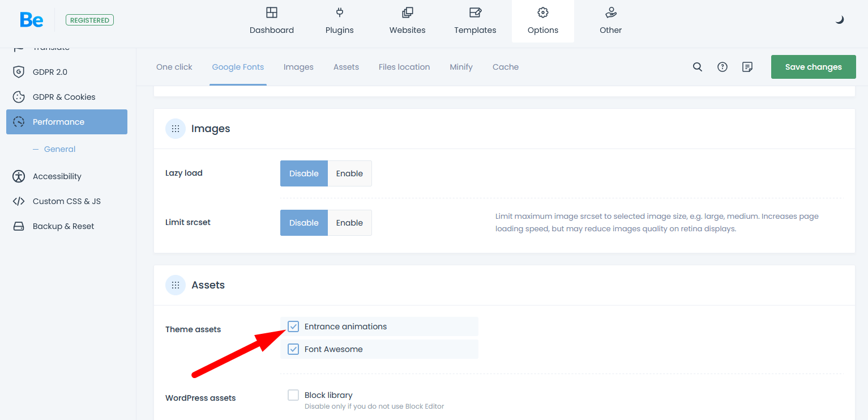The width and height of the screenshot is (868, 420).
Task: Collapse the Images section using grid handle
Action: click(176, 129)
